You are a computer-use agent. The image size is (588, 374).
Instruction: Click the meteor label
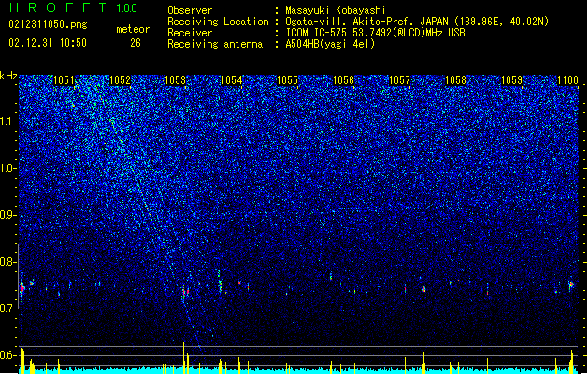(x=133, y=29)
